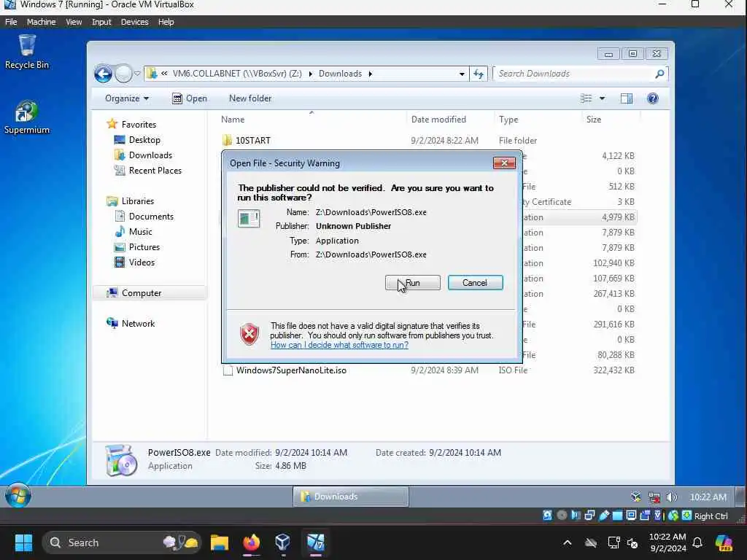Click the Show desktop strip in Windows 7
Viewport: 747px width, 560px height.
(x=740, y=497)
